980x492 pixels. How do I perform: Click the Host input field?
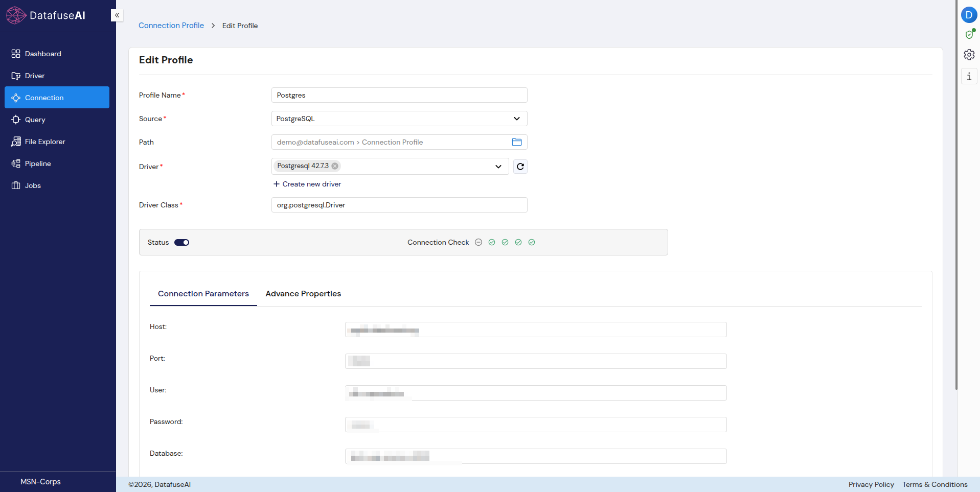536,330
